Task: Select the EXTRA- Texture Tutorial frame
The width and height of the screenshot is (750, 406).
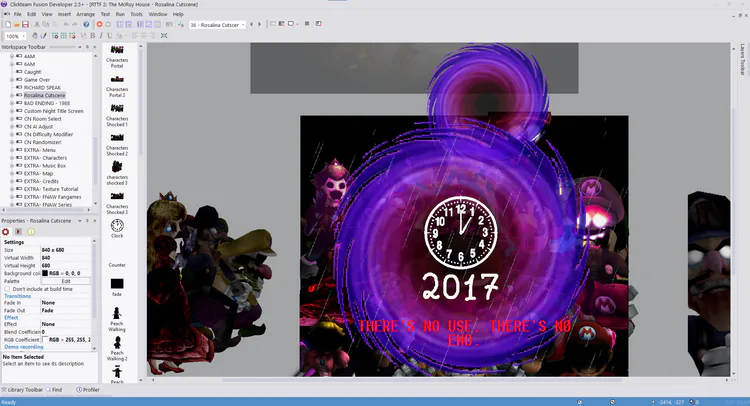Action: pyautogui.click(x=51, y=189)
